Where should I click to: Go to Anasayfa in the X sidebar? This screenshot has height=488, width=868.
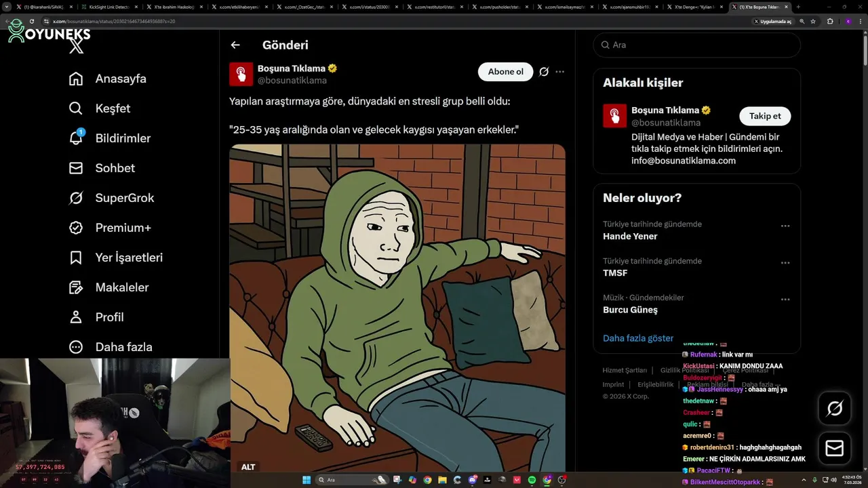108,79
